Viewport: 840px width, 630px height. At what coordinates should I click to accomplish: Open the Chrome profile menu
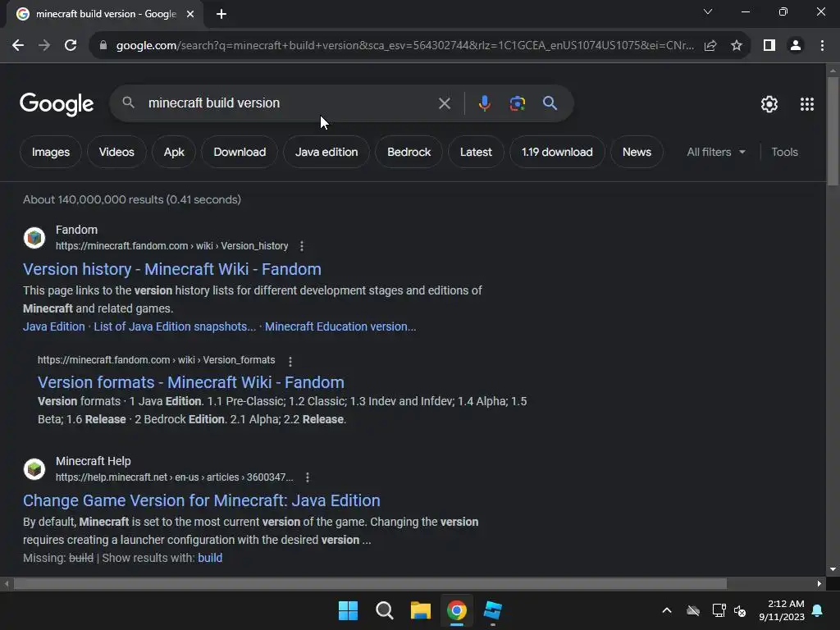[x=796, y=46]
